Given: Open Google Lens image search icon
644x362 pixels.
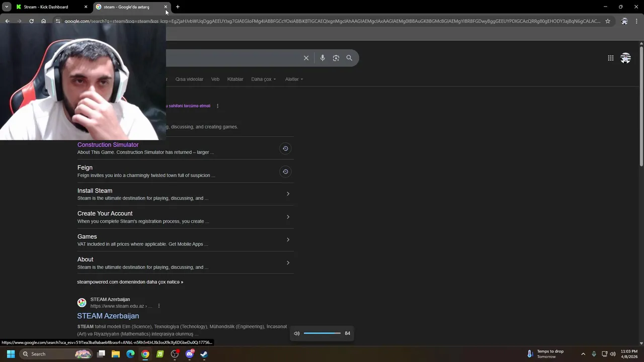Looking at the screenshot, I should tap(336, 58).
